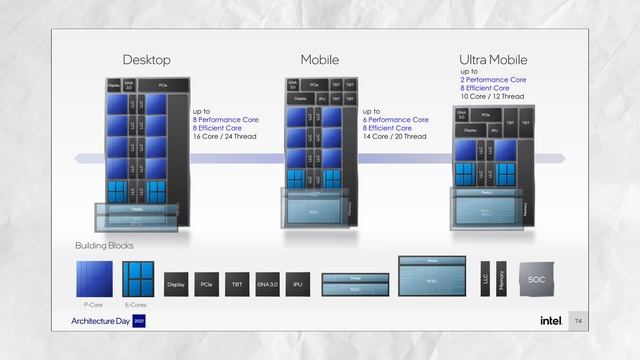Click the PCIe block on the Ultra Mobile die
Image resolution: width=640 pixels, height=360 pixels.
pyautogui.click(x=486, y=115)
